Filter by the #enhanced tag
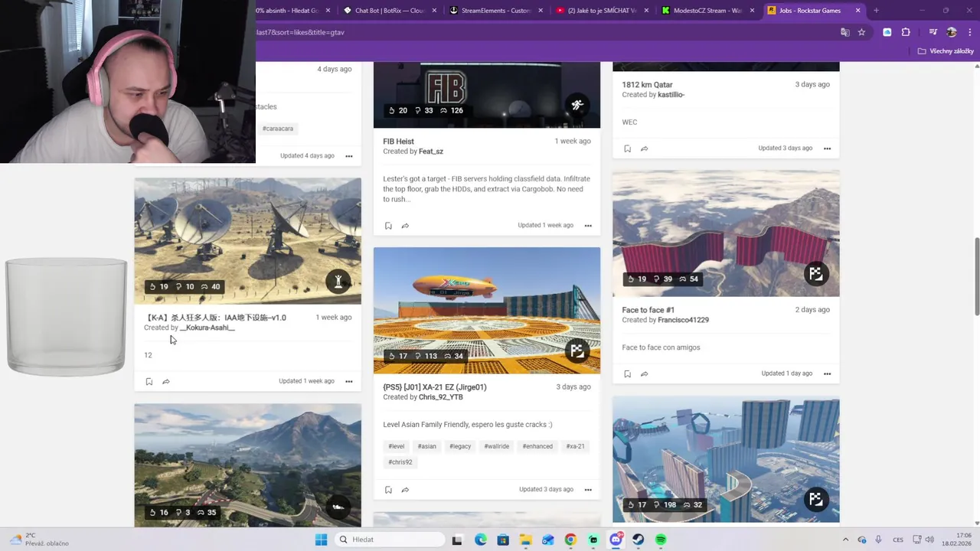Viewport: 980px width, 551px height. (537, 446)
